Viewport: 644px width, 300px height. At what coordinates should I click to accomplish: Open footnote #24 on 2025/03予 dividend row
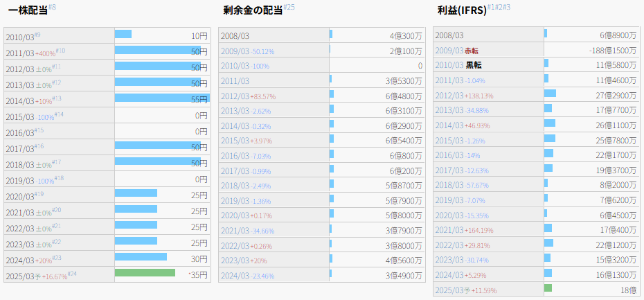coord(72,274)
